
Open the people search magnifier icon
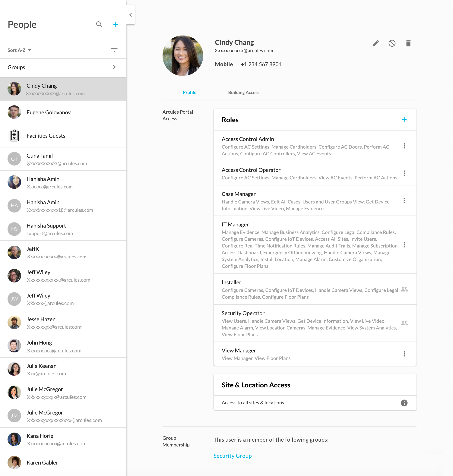(99, 24)
